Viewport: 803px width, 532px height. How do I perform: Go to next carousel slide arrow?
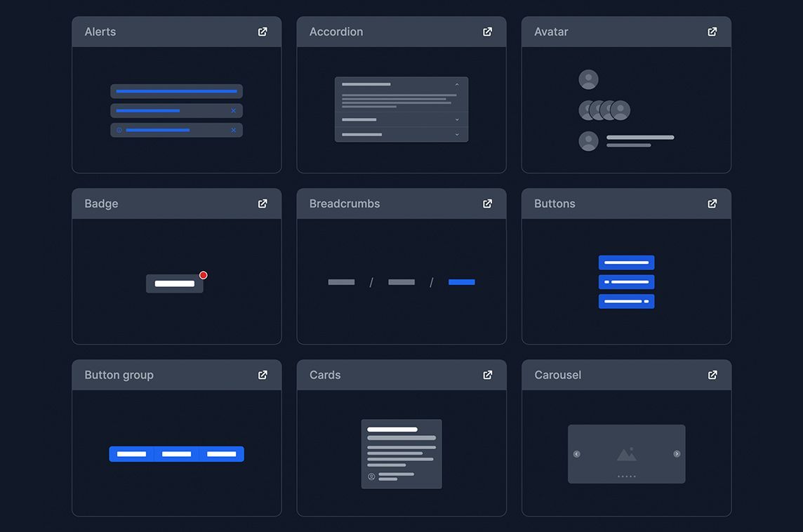[x=677, y=454]
